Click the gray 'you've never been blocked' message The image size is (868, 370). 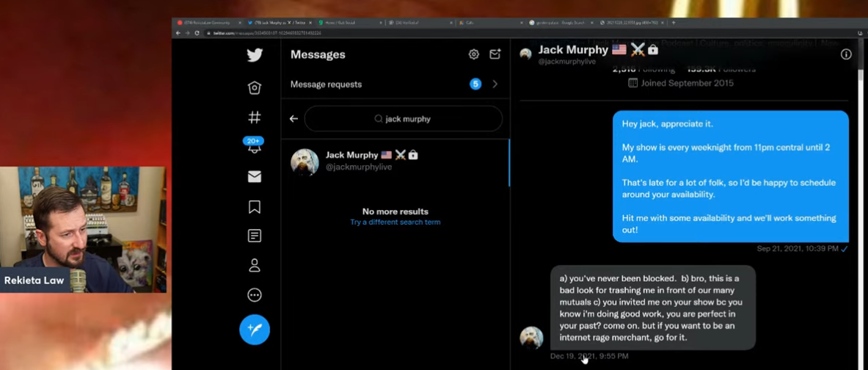click(x=653, y=308)
